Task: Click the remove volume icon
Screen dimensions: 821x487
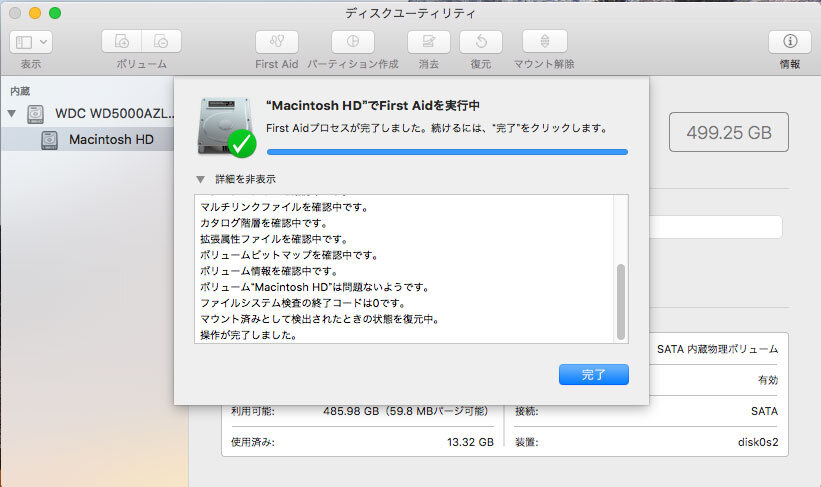Action: [161, 41]
